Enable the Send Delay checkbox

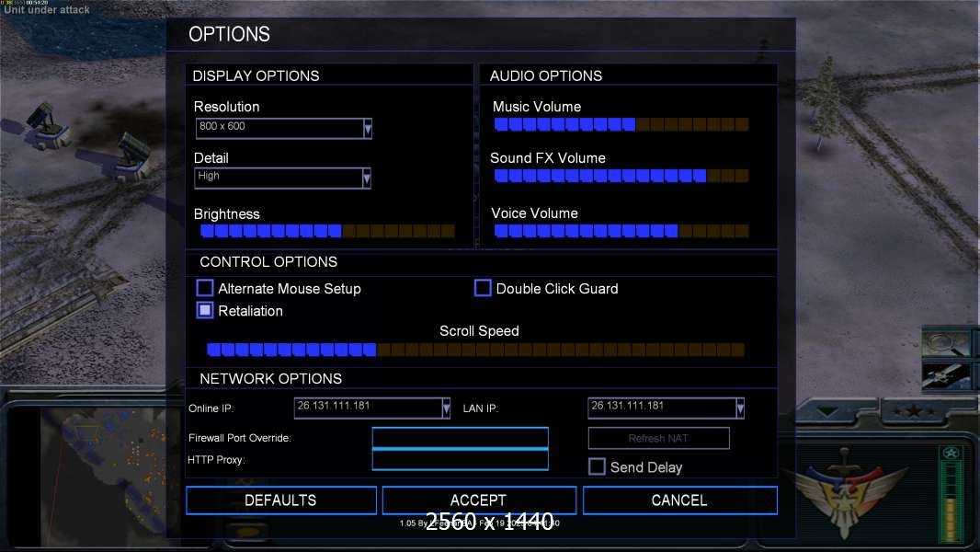coord(597,466)
